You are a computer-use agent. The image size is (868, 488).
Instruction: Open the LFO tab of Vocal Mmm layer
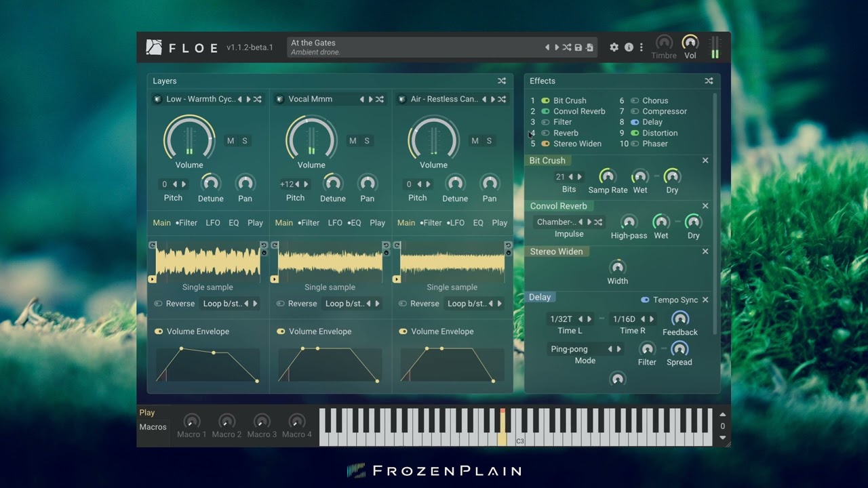point(335,222)
